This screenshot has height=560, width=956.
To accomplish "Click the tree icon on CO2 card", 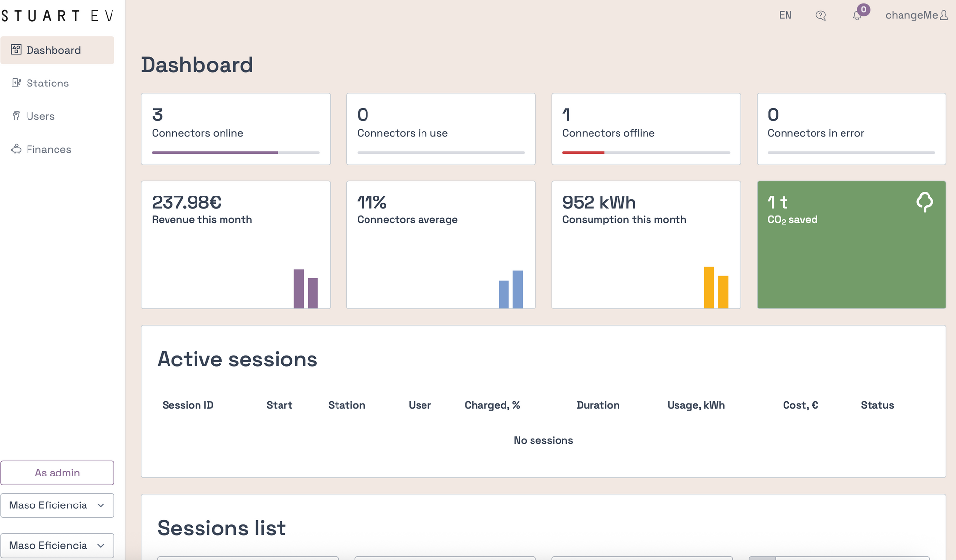I will [925, 202].
